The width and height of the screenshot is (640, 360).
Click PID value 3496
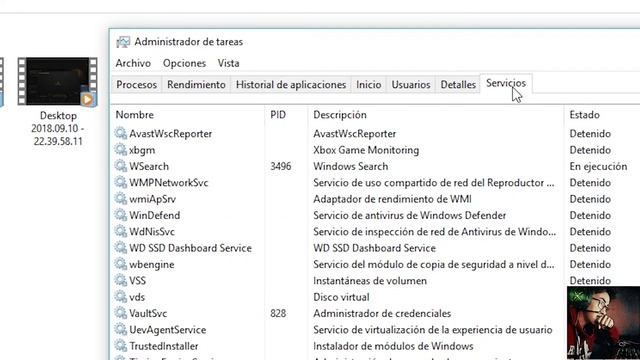pyautogui.click(x=281, y=166)
